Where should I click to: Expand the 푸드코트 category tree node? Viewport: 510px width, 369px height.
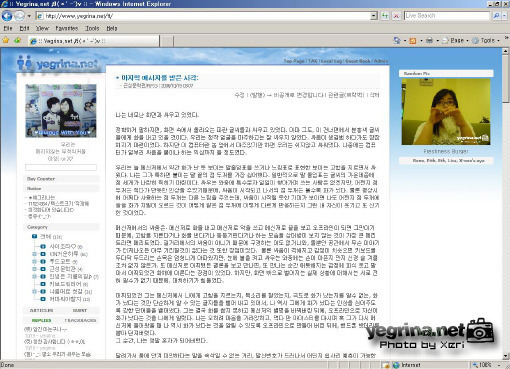pos(34,262)
